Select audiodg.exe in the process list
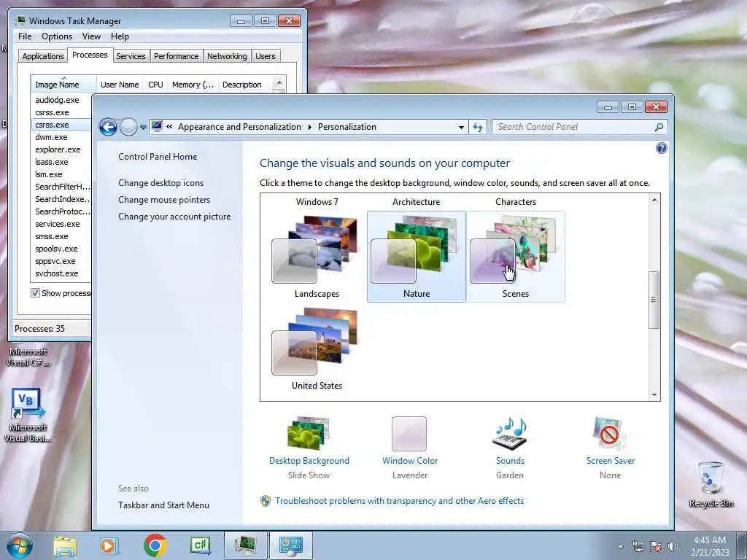 tap(57, 100)
